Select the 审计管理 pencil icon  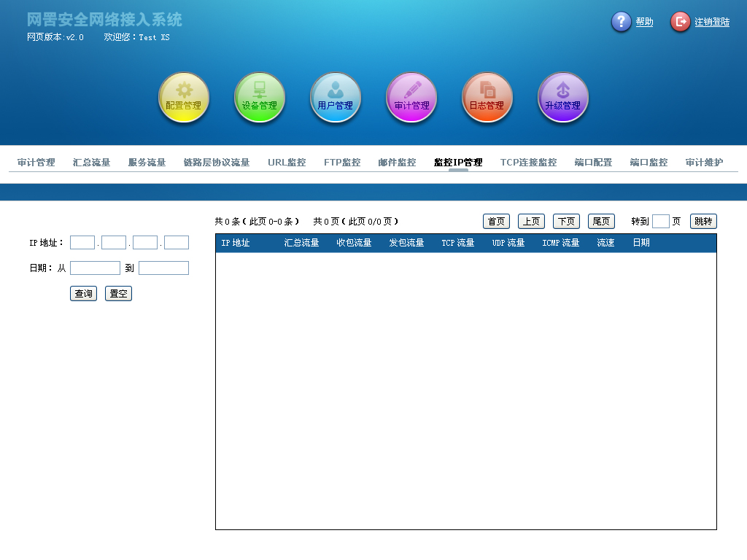pyautogui.click(x=411, y=97)
